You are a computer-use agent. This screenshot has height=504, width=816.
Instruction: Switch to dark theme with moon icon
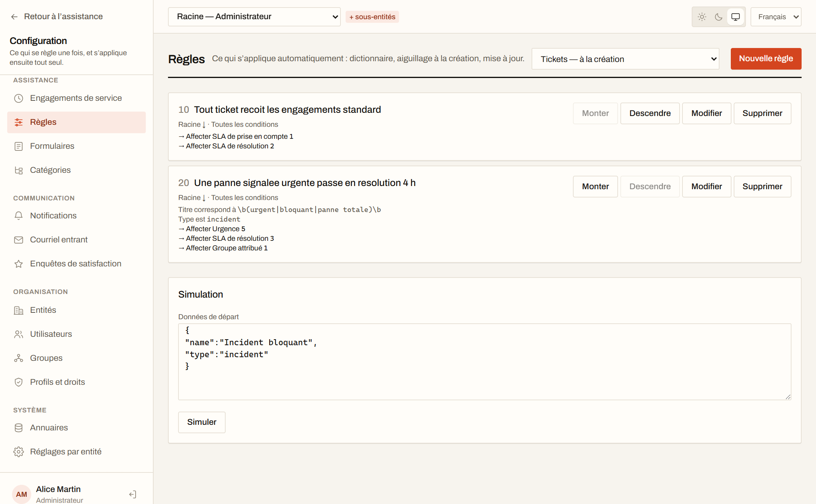(x=719, y=17)
